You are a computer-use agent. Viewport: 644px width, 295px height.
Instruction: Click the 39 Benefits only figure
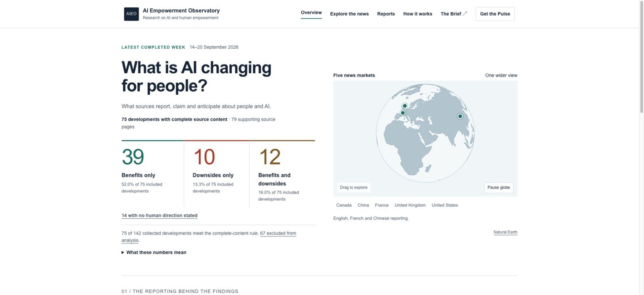tap(133, 157)
